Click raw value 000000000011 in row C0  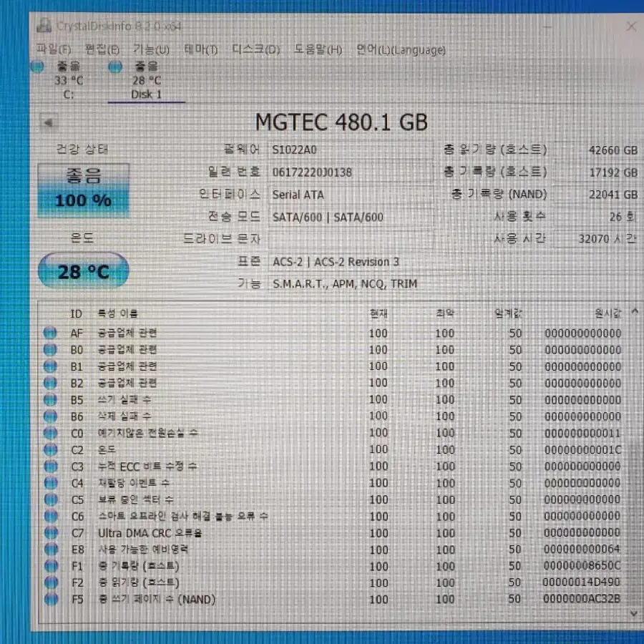582,434
